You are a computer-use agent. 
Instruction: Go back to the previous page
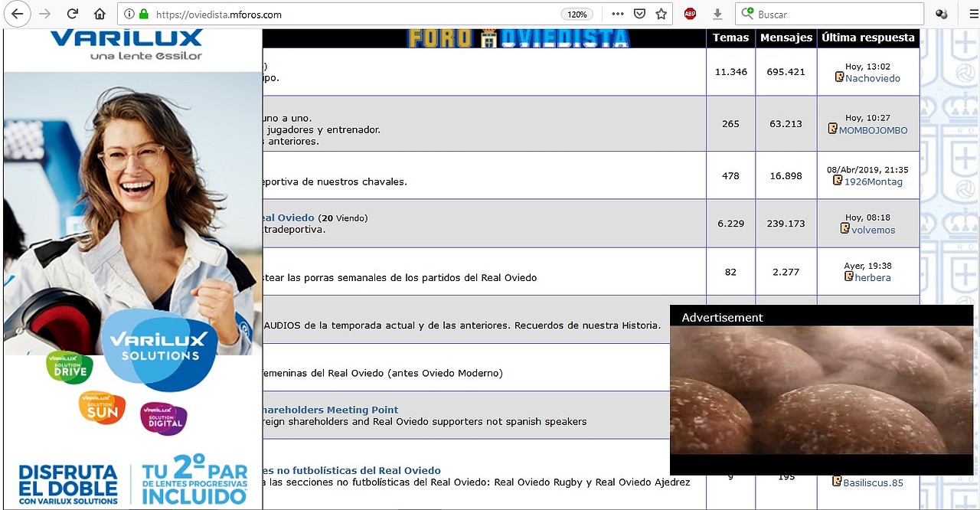point(18,14)
